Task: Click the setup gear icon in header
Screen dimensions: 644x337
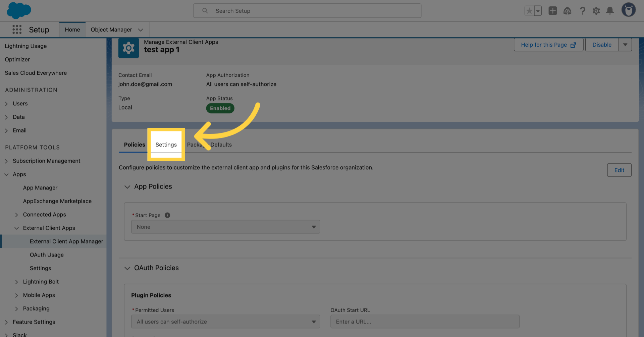Action: 596,11
